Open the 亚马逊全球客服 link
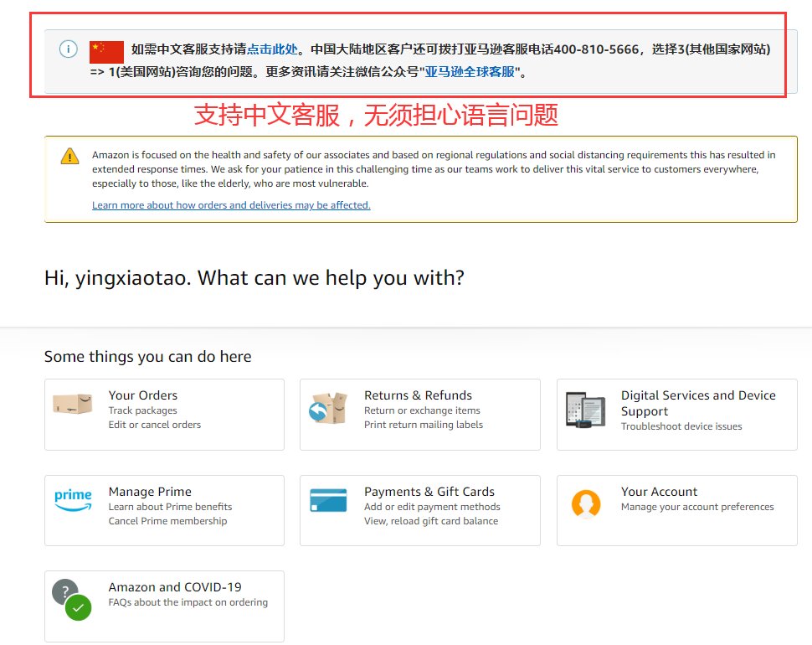The height and width of the screenshot is (645, 812). coord(470,71)
